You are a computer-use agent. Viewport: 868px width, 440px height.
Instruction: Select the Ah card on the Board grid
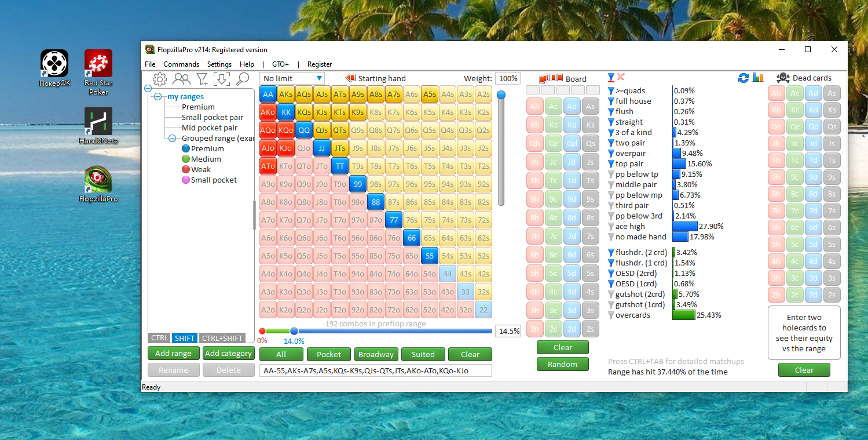point(534,107)
